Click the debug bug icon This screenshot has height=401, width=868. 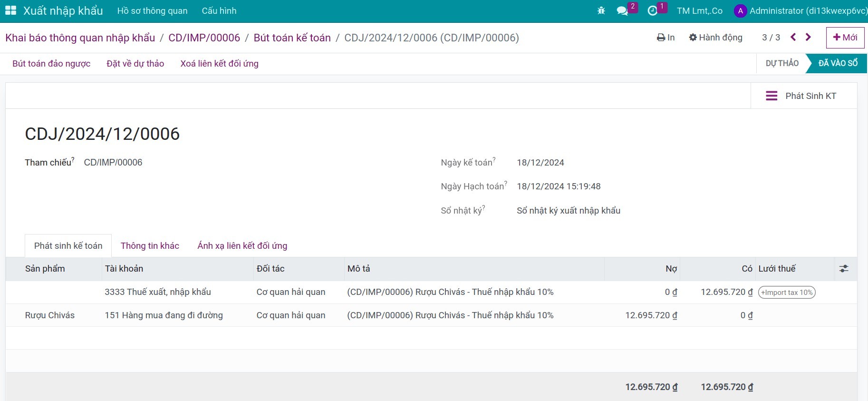(601, 10)
